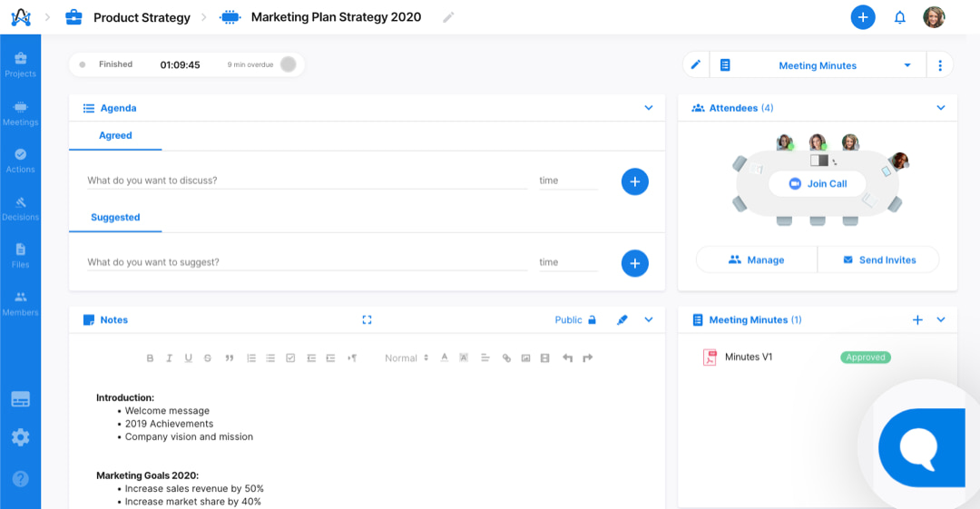
Task: Toggle the meeting status switch by overdue
Action: (x=289, y=64)
